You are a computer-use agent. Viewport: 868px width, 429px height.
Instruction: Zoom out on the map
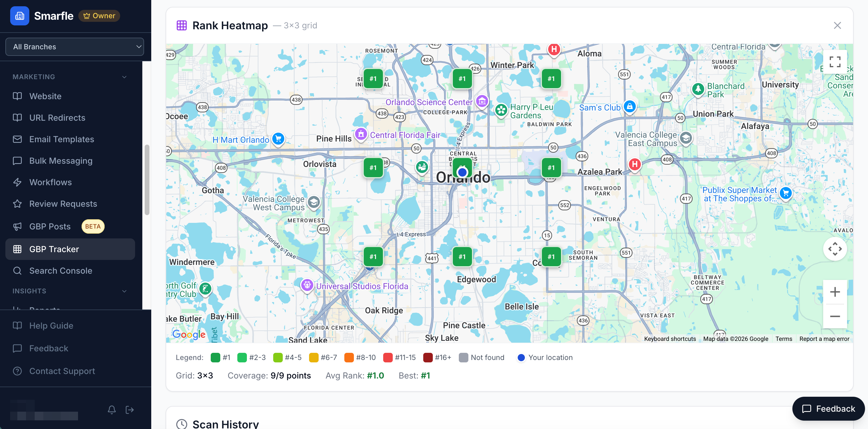(x=835, y=317)
